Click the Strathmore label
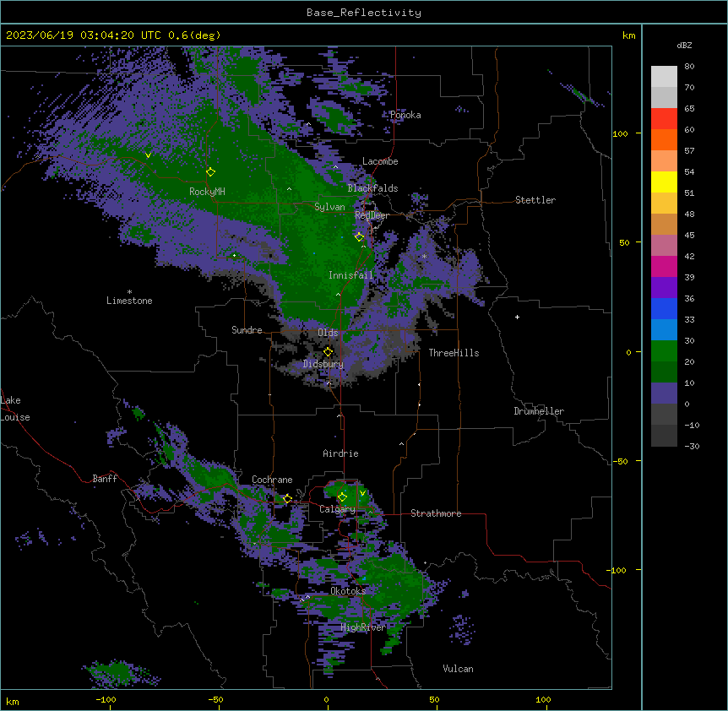This screenshot has height=711, width=728. 436,513
